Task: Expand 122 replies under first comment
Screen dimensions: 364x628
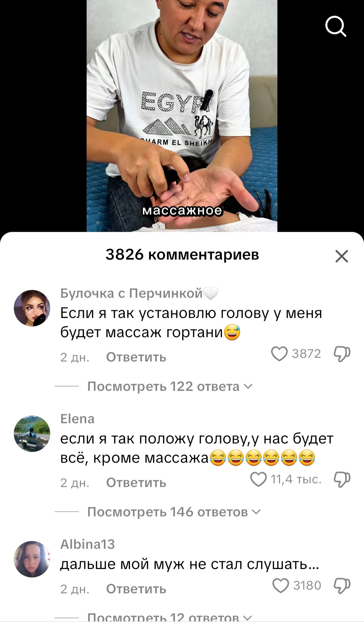Action: tap(170, 386)
